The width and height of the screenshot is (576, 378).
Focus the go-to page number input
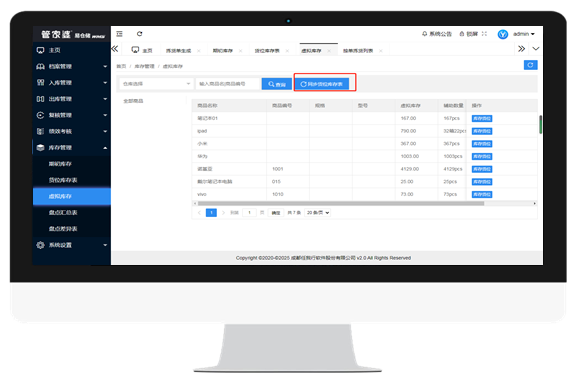click(249, 213)
